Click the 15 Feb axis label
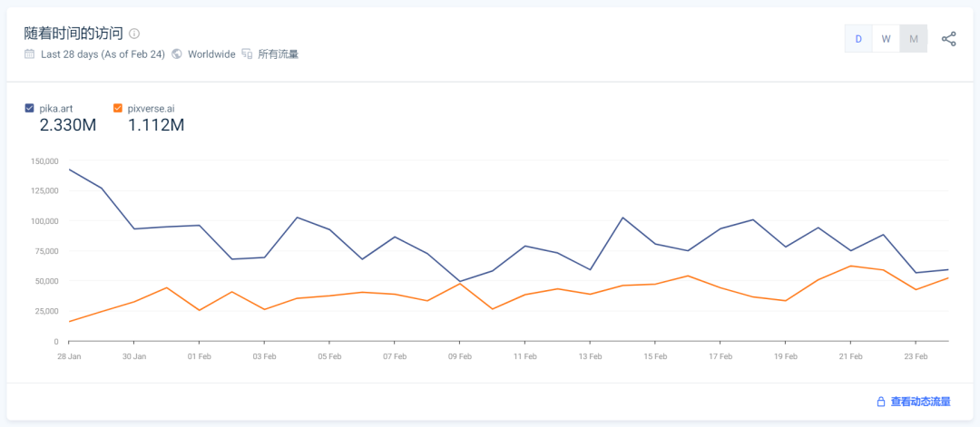The height and width of the screenshot is (427, 980). click(x=654, y=356)
